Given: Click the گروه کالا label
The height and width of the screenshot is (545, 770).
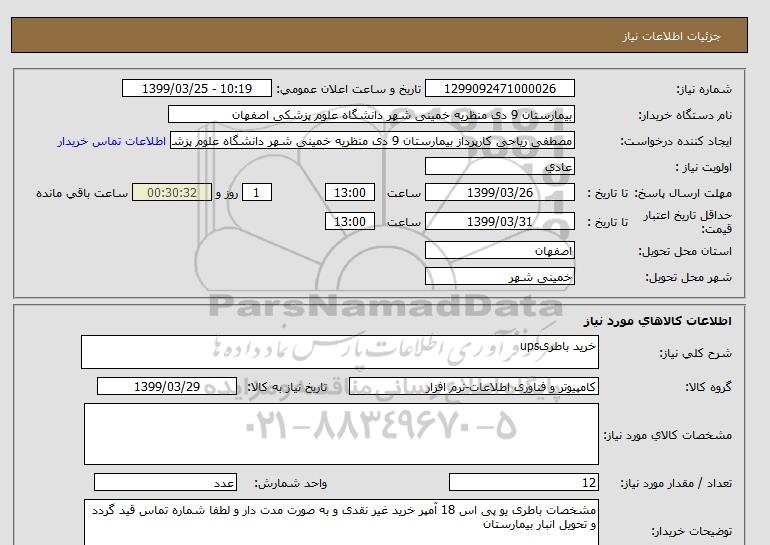Looking at the screenshot, I should click(x=709, y=387).
